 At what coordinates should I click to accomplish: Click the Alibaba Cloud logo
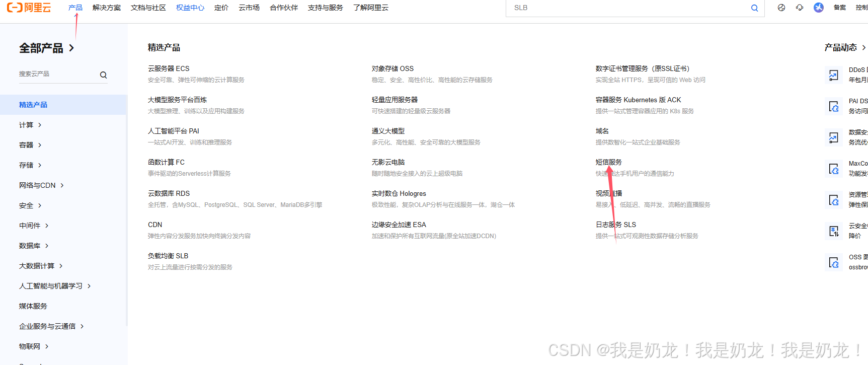tap(29, 8)
